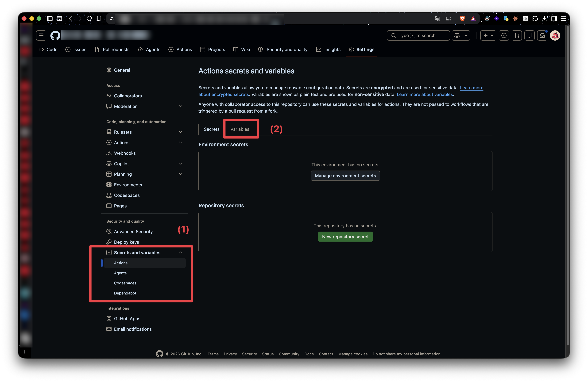The image size is (588, 382).
Task: Switch to the Actions repository tab
Action: pos(180,50)
